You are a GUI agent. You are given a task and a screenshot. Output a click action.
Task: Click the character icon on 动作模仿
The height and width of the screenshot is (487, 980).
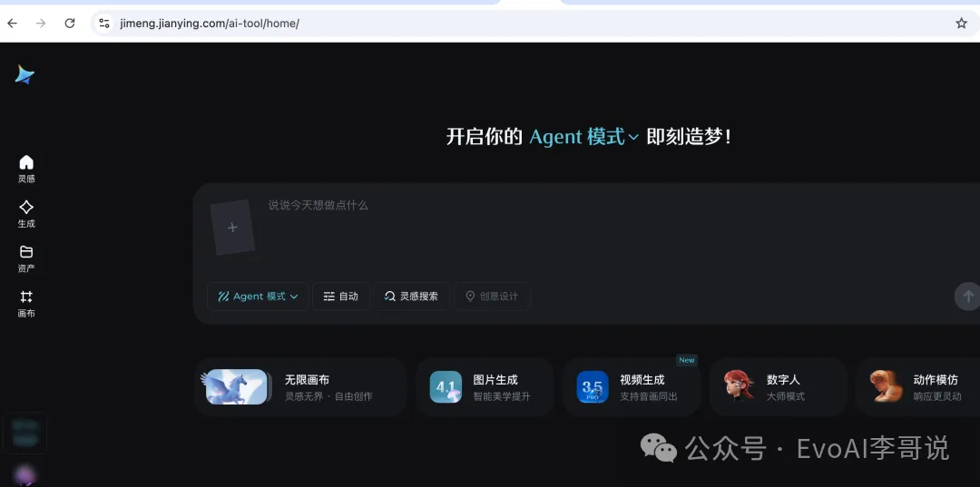pyautogui.click(x=887, y=386)
